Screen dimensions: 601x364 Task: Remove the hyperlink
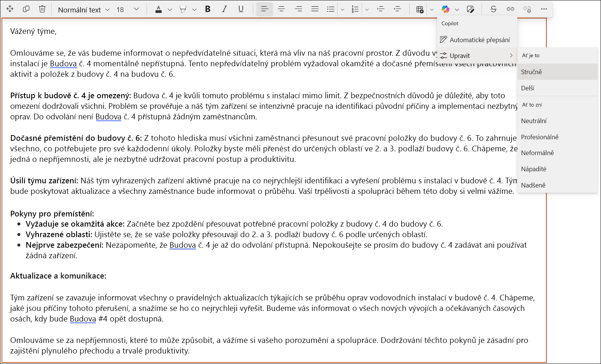tap(527, 9)
